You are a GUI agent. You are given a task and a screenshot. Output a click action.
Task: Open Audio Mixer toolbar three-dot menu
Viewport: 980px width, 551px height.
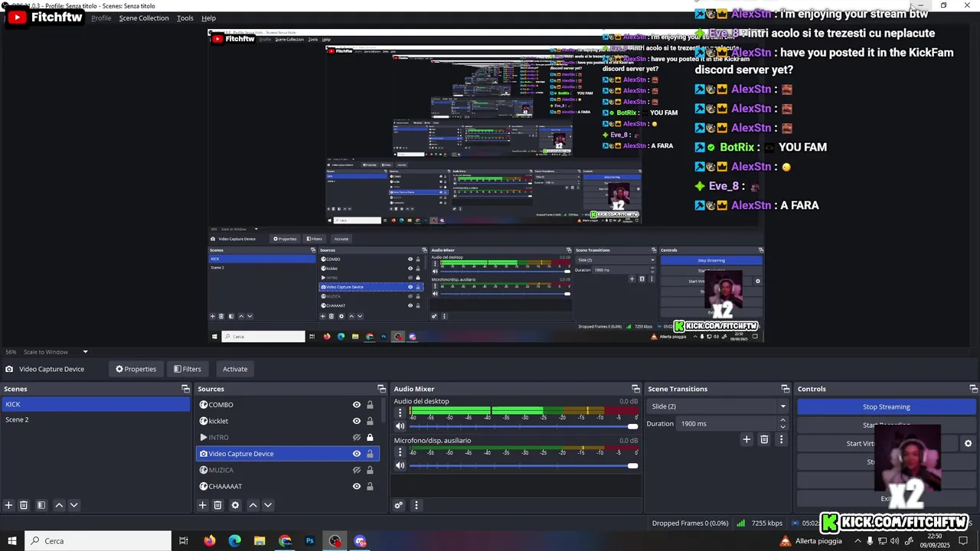[416, 505]
